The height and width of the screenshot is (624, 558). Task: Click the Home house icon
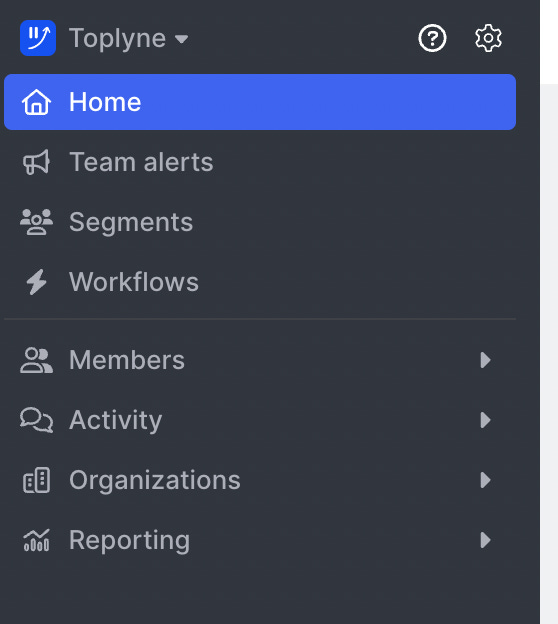tap(36, 102)
